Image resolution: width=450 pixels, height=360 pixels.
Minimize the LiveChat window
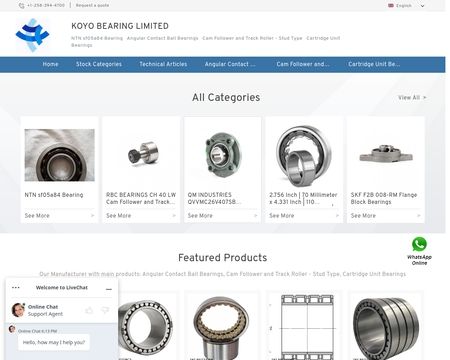pos(109,289)
